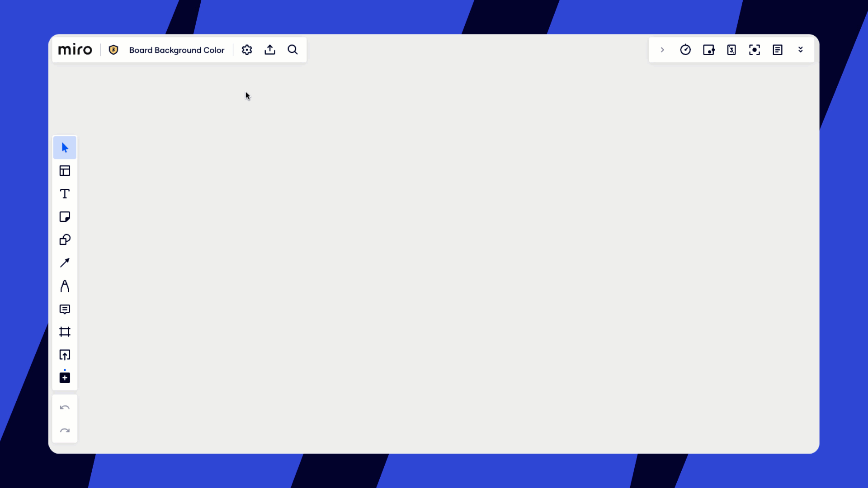Click the Undo arrow
The width and height of the screenshot is (868, 488).
click(65, 408)
